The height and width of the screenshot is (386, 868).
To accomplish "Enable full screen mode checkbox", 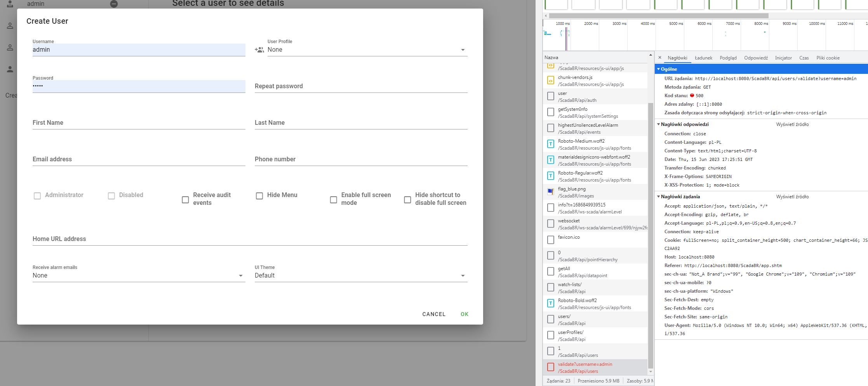I will point(333,199).
